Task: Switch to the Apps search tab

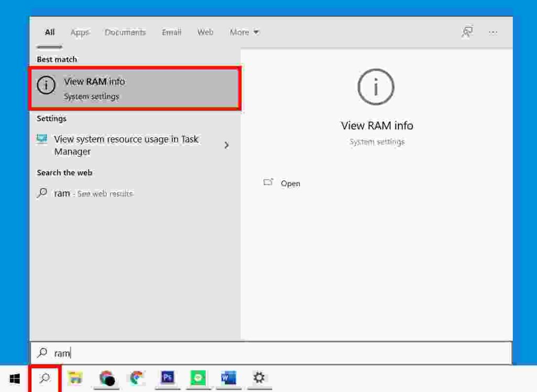Action: (x=80, y=32)
